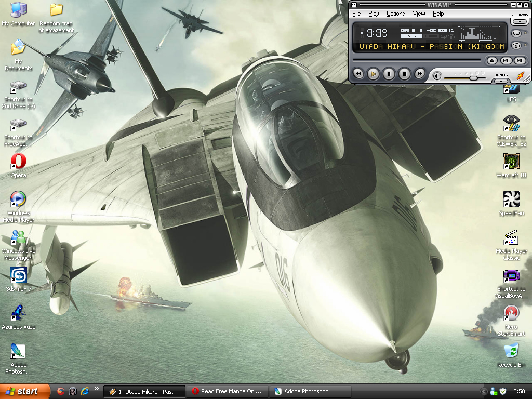Open the Winamp Options menu
This screenshot has width=532, height=399.
(x=395, y=14)
